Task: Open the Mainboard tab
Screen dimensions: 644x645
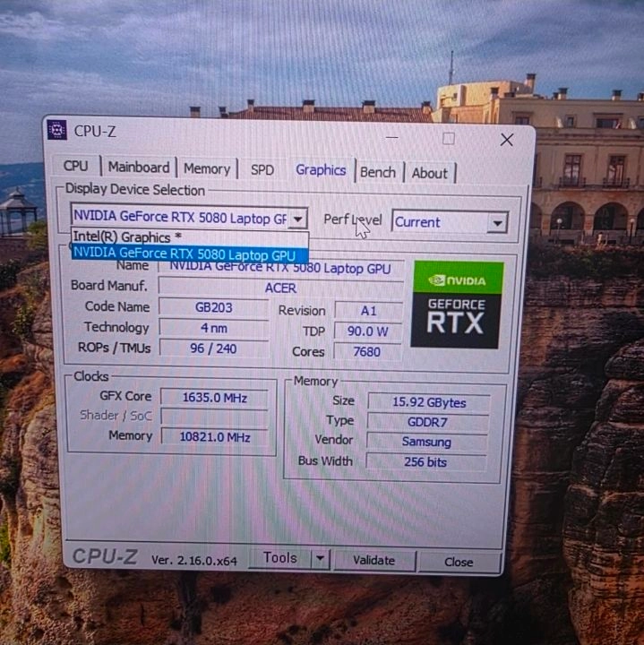Action: [139, 168]
